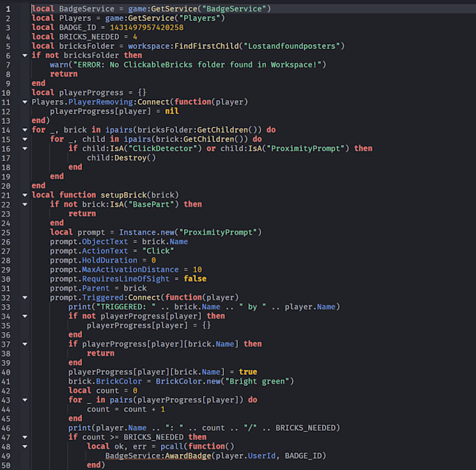Image resolution: width=476 pixels, height=470 pixels.
Task: Click prompt.Parent on line 31
Action: pos(80,289)
